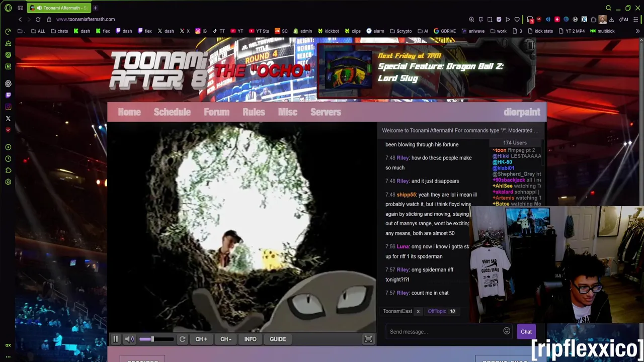
Task: Open the TT TikTok bookmark
Action: [218, 31]
